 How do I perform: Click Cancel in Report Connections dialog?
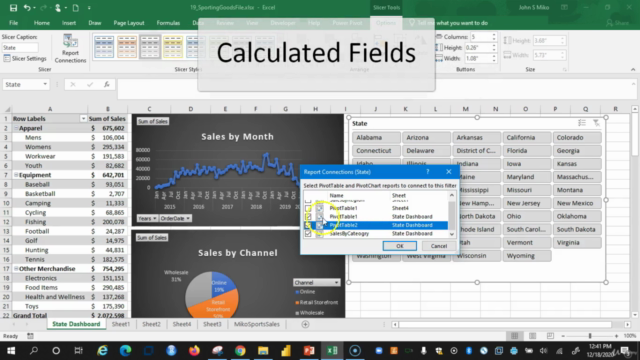[x=439, y=246]
